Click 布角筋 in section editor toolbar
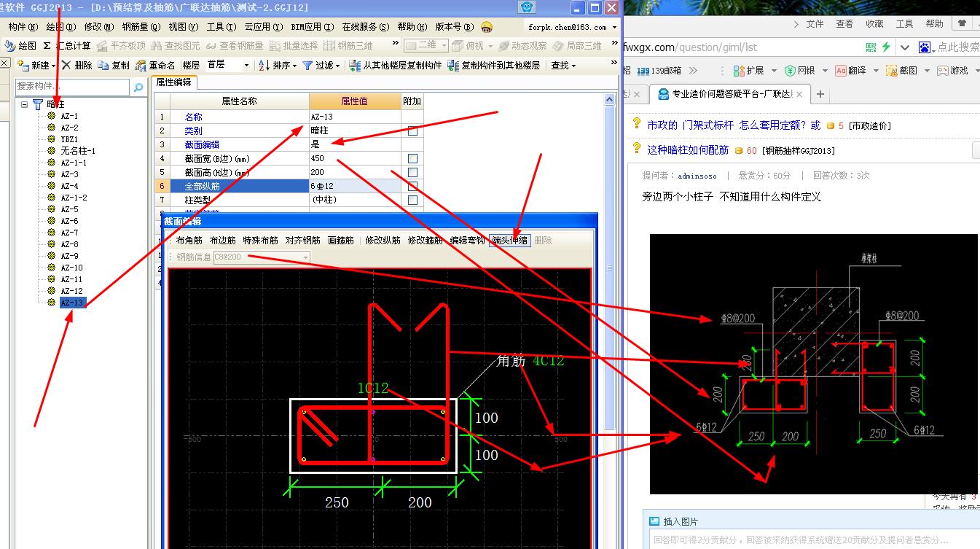Screen dimensions: 980x549 click(x=189, y=240)
